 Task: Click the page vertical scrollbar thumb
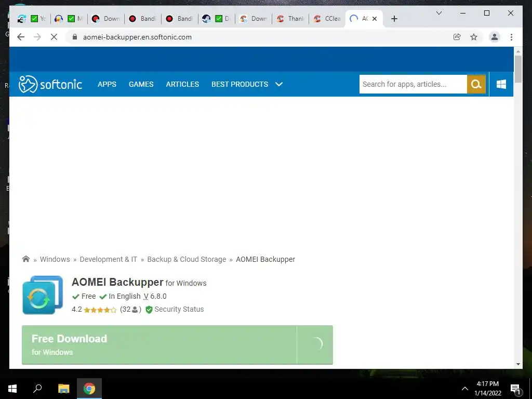point(518,69)
